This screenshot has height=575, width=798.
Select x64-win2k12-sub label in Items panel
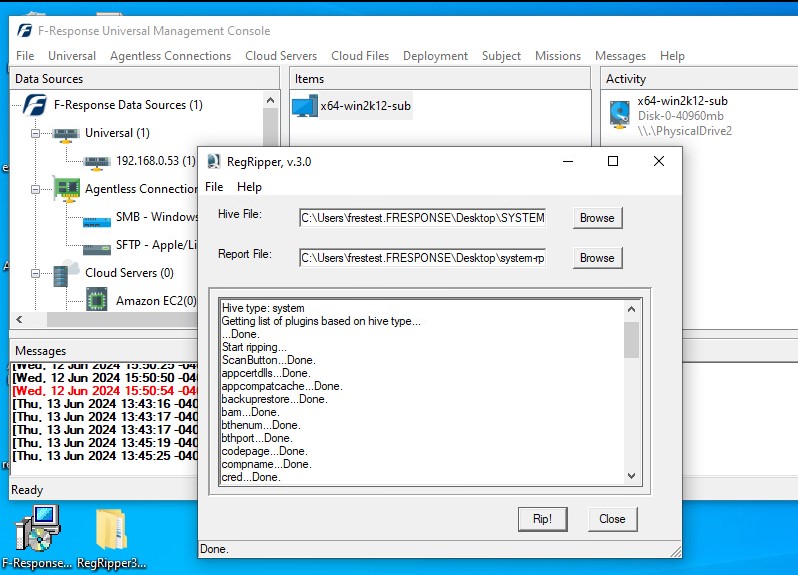[x=365, y=106]
